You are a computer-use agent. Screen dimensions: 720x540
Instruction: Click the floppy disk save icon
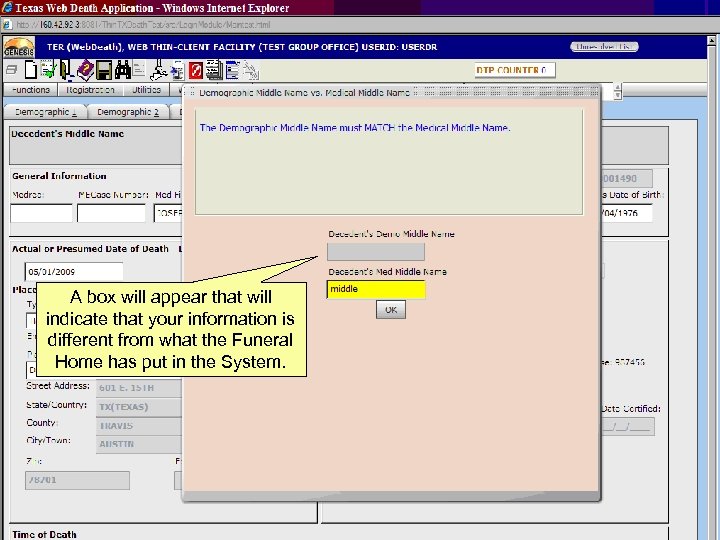(x=104, y=70)
